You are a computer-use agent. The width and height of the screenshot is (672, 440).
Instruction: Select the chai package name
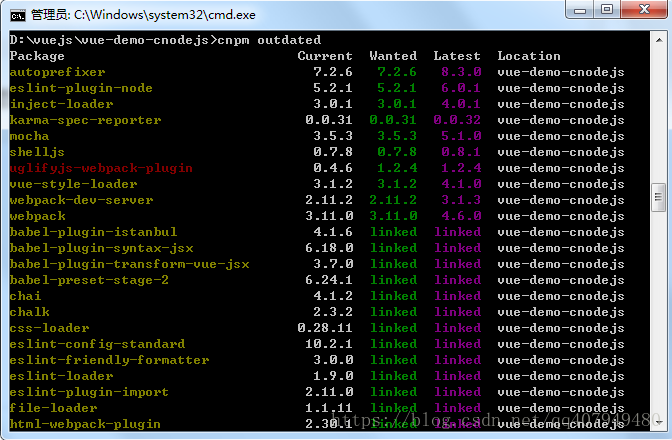[x=25, y=296]
